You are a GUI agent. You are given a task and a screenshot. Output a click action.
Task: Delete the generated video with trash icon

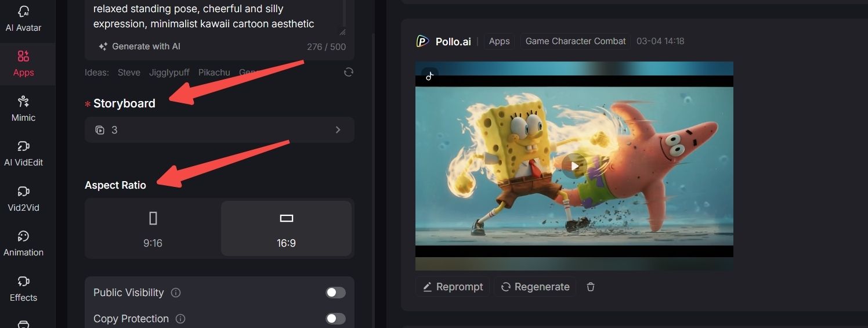pyautogui.click(x=591, y=287)
